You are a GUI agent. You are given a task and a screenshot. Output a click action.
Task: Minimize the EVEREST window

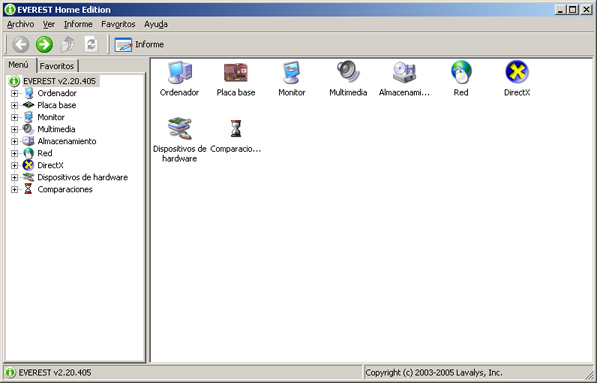[x=560, y=10]
